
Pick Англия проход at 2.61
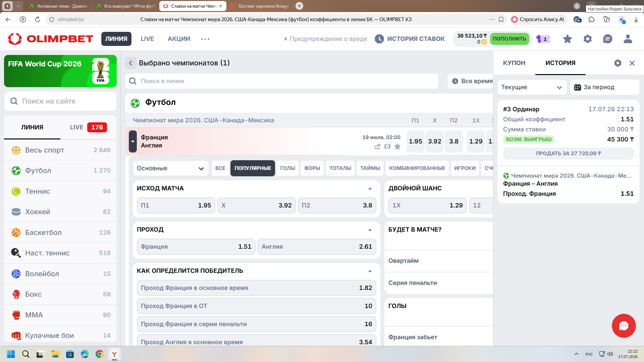point(317,247)
